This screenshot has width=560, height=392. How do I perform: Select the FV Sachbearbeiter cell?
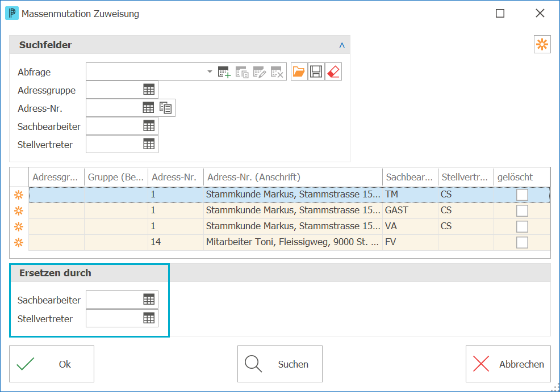410,242
